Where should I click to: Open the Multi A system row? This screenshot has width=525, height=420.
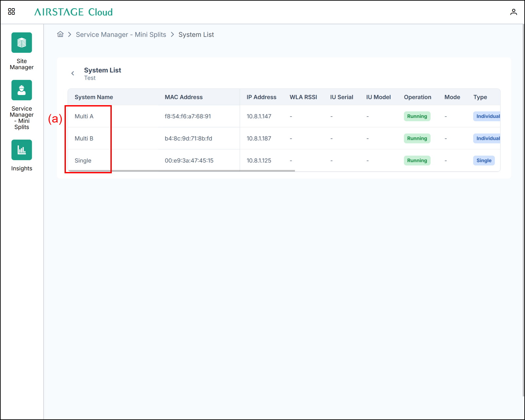(x=284, y=116)
